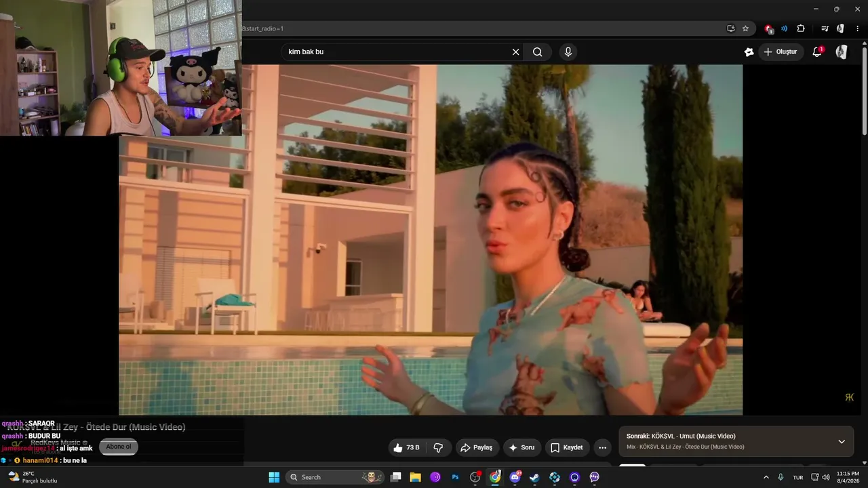Click on the music video player
868x488 pixels.
coord(431,239)
